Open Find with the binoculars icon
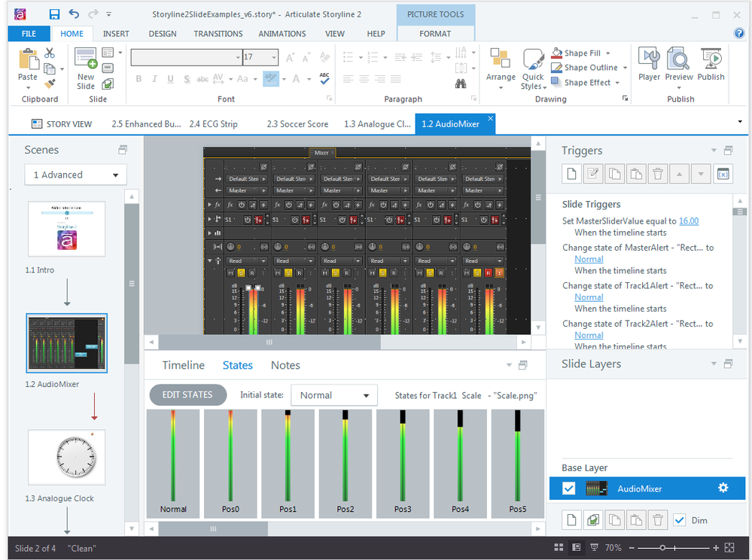 tap(461, 84)
